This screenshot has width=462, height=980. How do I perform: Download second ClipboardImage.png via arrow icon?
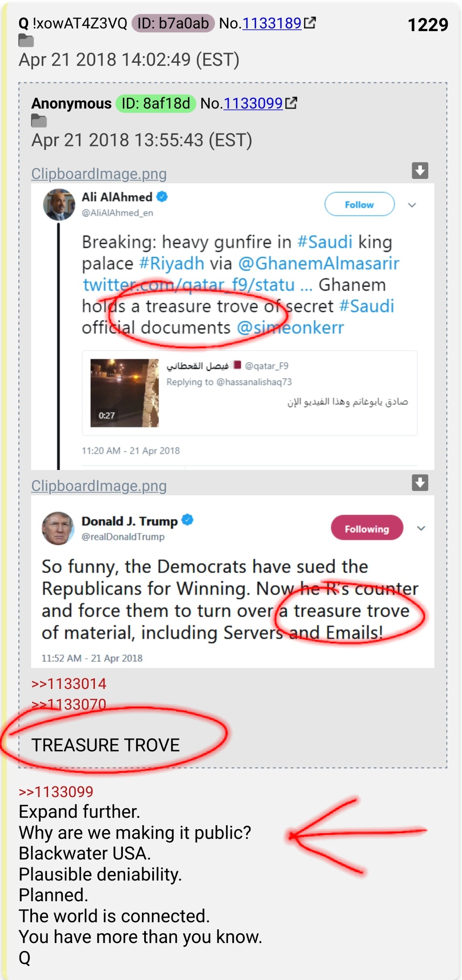[420, 482]
